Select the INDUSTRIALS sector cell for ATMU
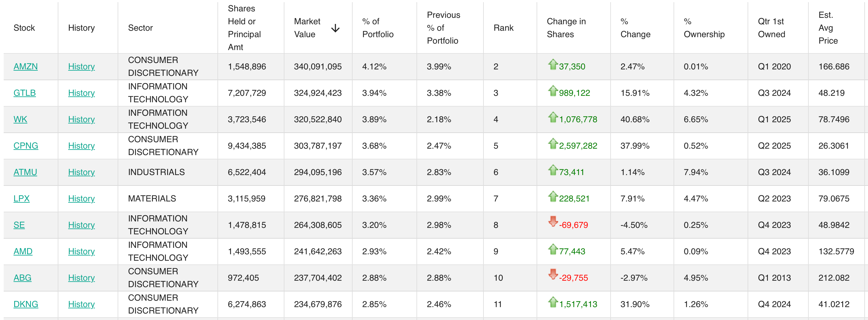 156,172
